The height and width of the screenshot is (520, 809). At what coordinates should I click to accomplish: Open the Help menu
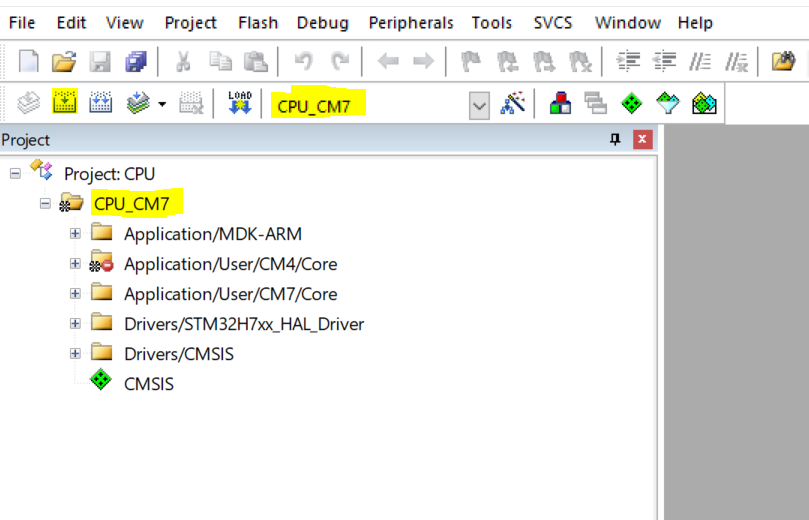[x=695, y=23]
